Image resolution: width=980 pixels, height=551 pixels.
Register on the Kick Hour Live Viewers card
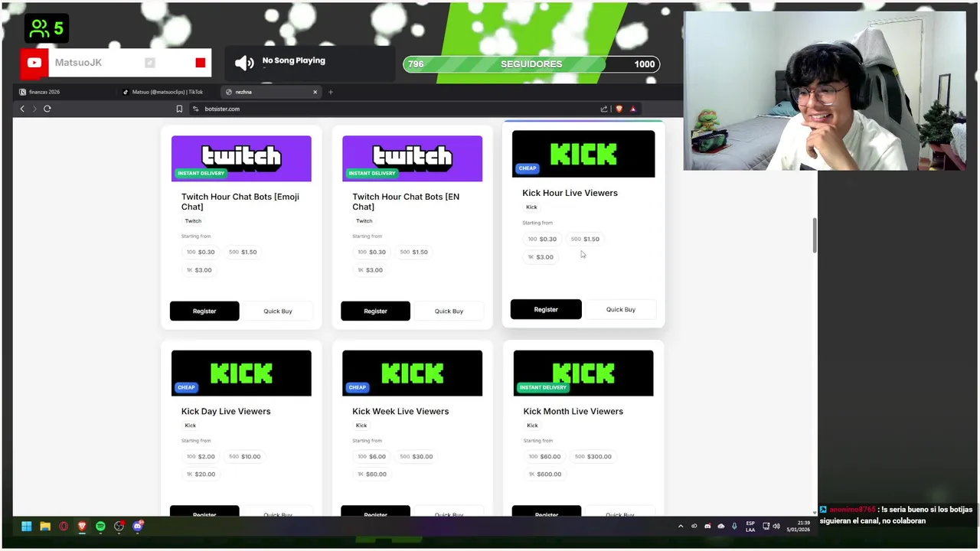pyautogui.click(x=546, y=309)
